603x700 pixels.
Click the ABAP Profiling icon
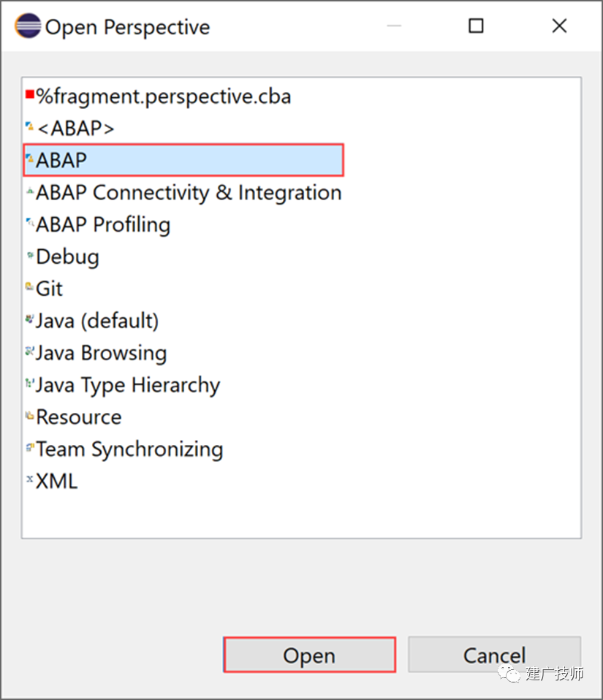point(30,222)
